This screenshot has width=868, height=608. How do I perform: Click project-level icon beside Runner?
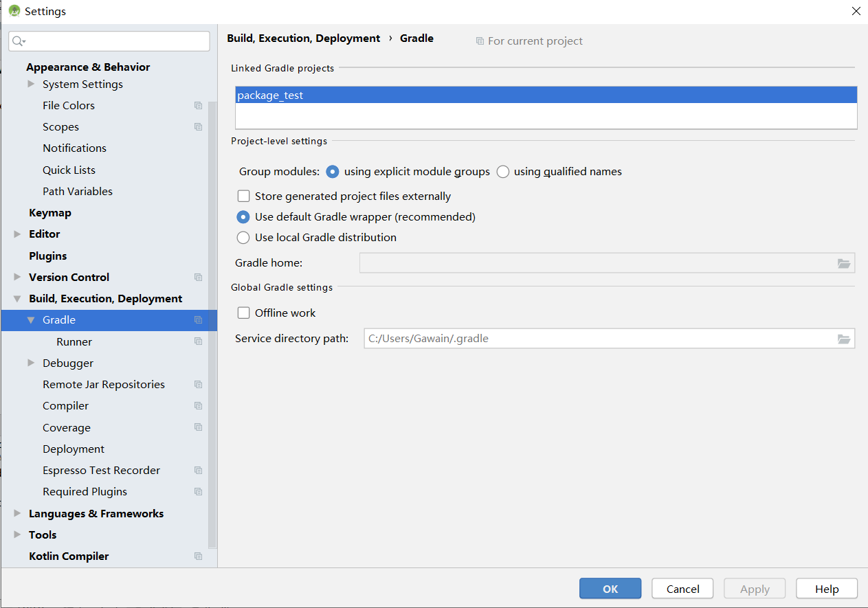[x=198, y=341]
